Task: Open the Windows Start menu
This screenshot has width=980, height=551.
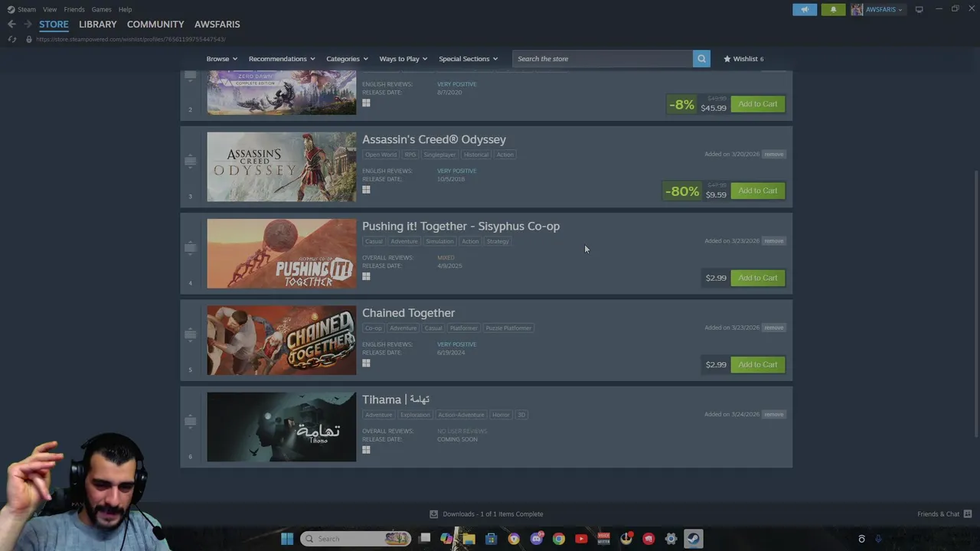Action: 287,539
